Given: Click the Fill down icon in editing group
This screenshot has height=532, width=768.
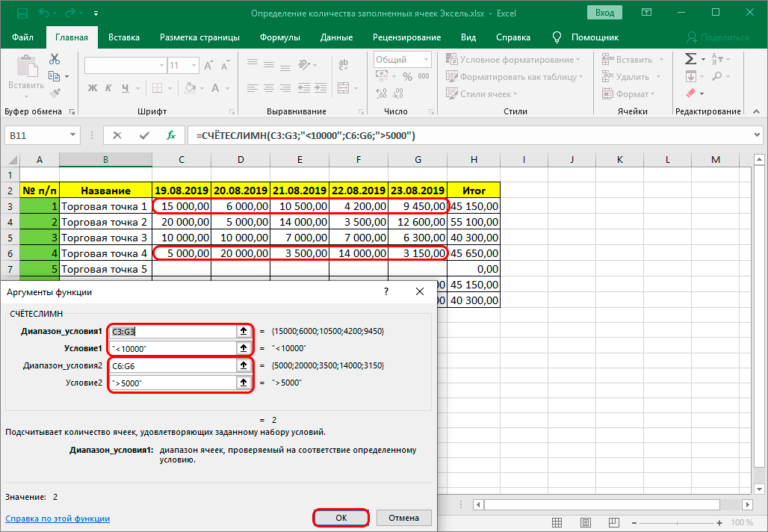Looking at the screenshot, I should coord(690,76).
